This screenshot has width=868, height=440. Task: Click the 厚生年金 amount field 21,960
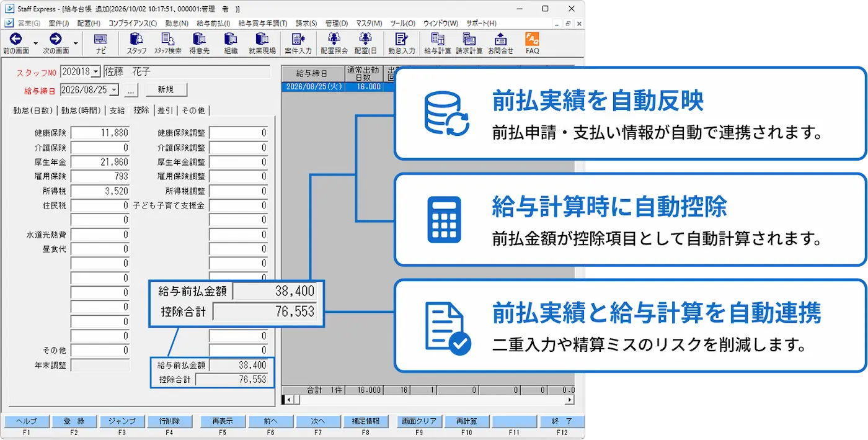pos(100,162)
